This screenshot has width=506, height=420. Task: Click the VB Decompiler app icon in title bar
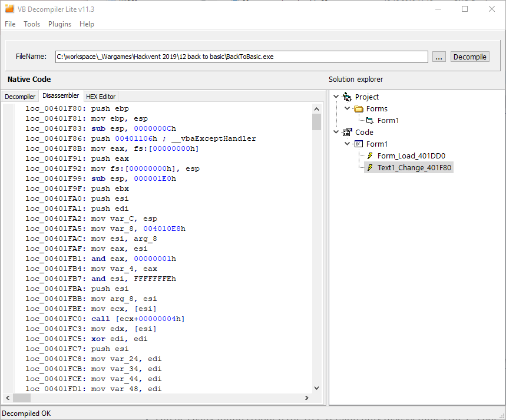click(x=9, y=9)
